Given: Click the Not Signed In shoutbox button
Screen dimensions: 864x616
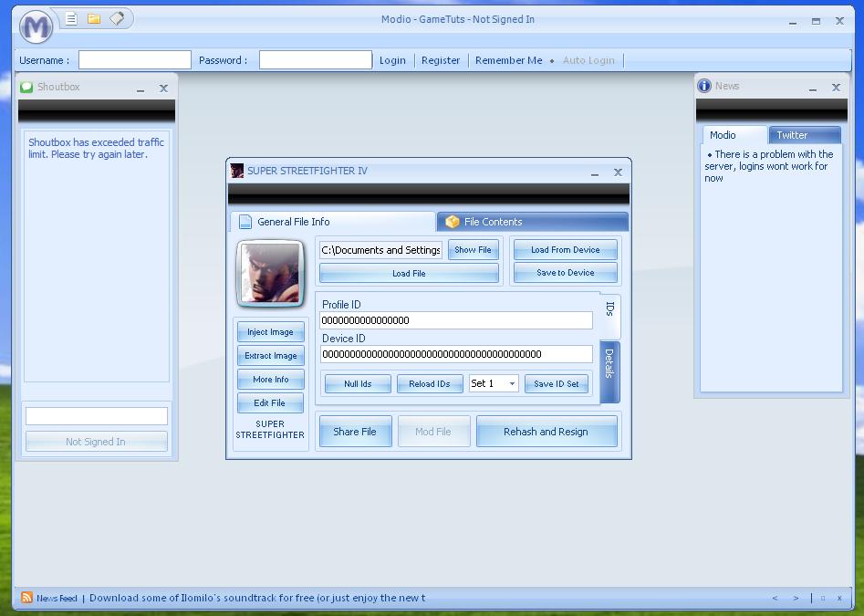Looking at the screenshot, I should (96, 442).
